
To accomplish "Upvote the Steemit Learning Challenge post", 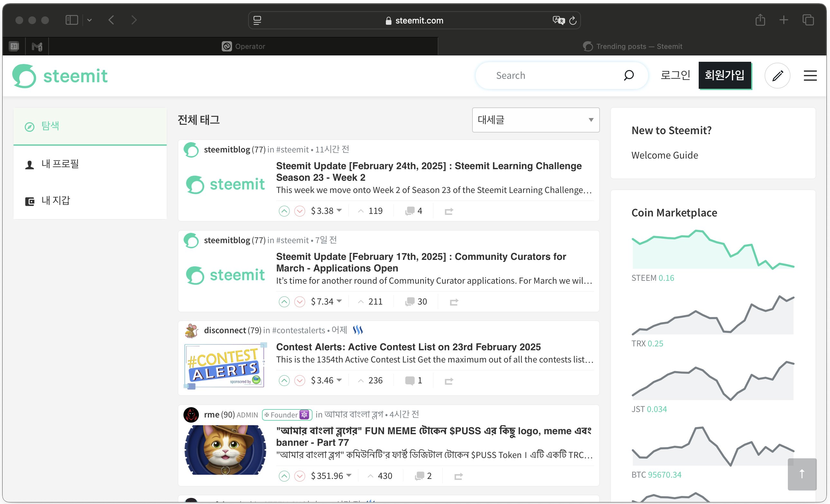I will [284, 211].
